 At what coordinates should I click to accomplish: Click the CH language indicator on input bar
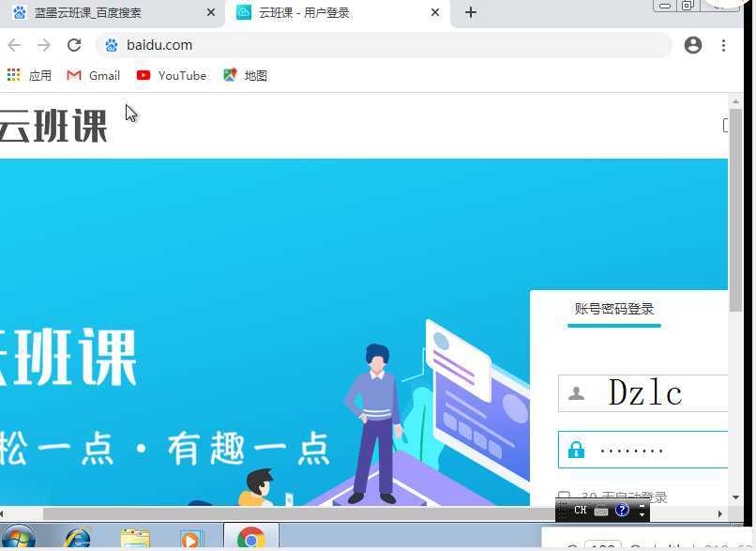pos(580,510)
